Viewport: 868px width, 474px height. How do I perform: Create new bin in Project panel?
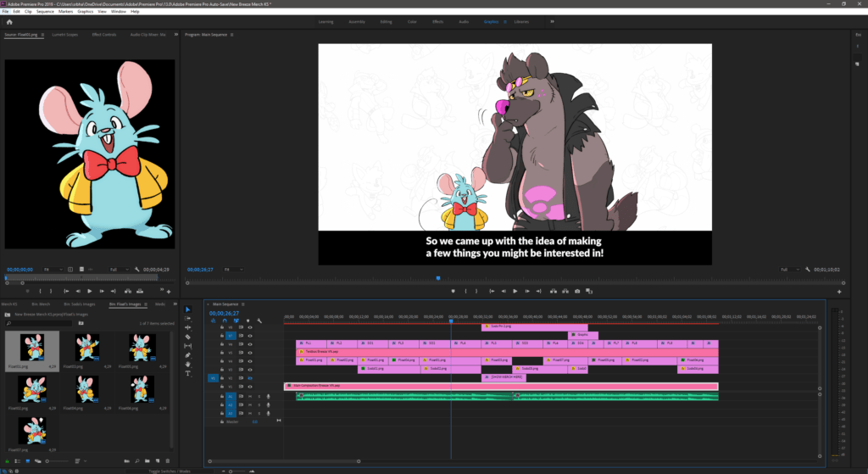click(147, 460)
